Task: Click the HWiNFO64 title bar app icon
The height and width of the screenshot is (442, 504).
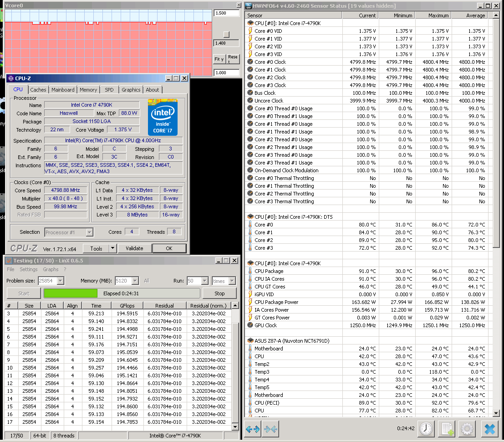Action: (249, 6)
